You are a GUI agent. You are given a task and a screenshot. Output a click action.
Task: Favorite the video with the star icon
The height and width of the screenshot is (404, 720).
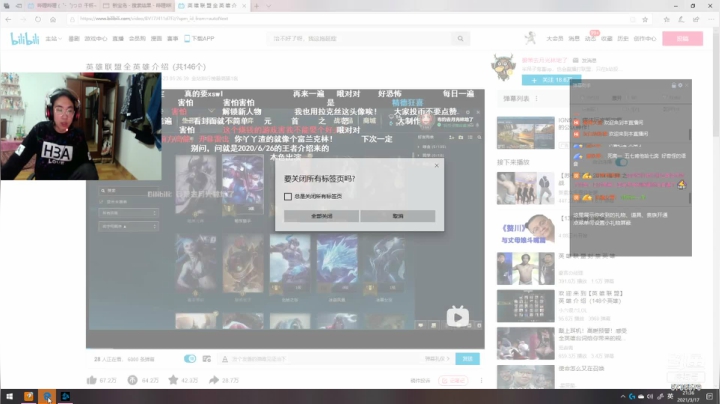pos(173,380)
